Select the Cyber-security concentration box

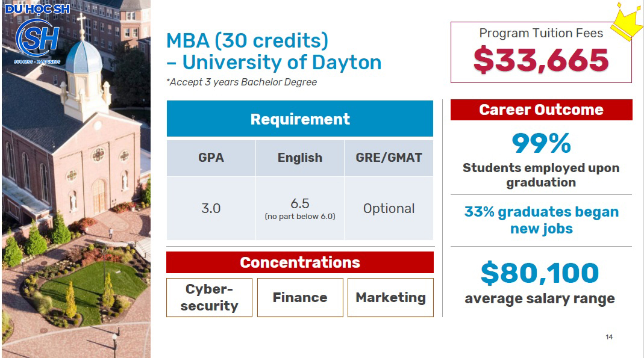pyautogui.click(x=209, y=297)
